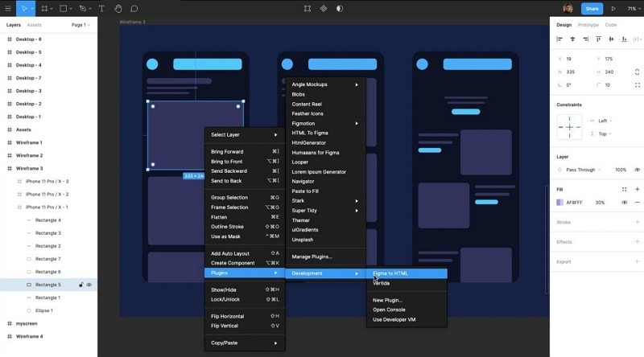Viewport: 644px width, 357px height.
Task: Toggle layer visibility eye in Layer section
Action: coord(637,170)
